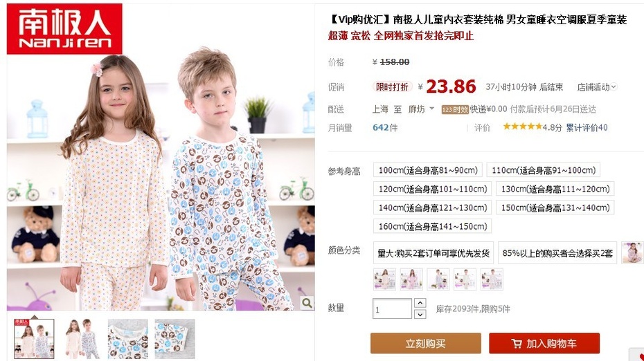Click the five-star rating icons
The image size is (644, 361).
[522, 127]
